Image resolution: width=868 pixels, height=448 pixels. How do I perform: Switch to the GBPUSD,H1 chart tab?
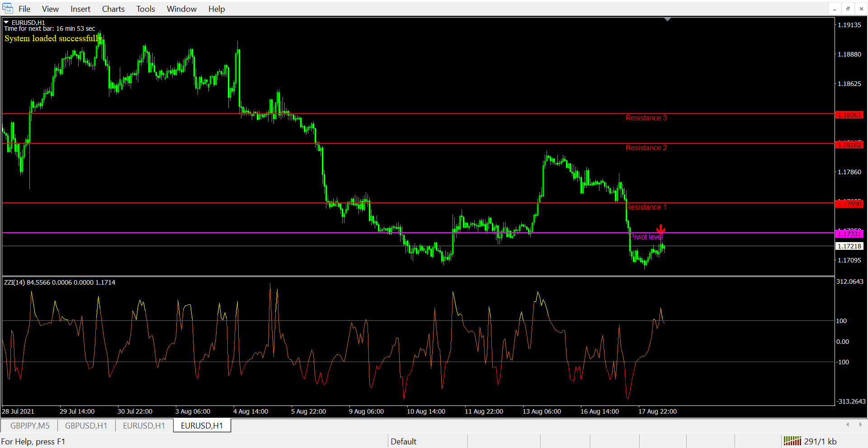point(86,425)
